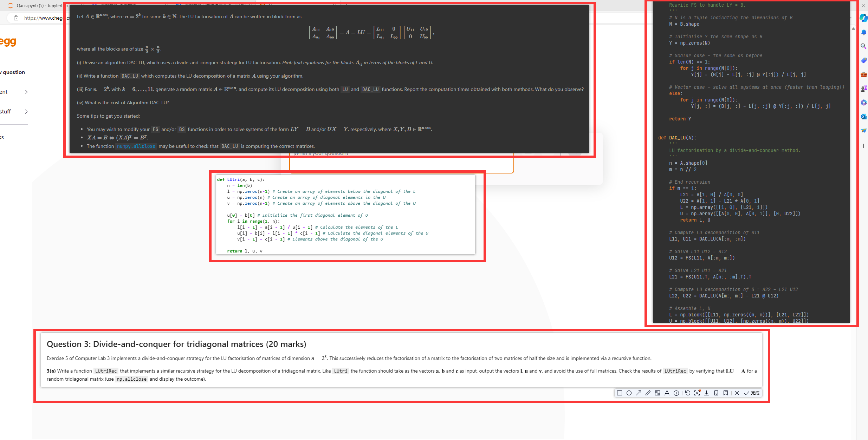
Task: Send the screenshot to mobile device
Action: 717,393
